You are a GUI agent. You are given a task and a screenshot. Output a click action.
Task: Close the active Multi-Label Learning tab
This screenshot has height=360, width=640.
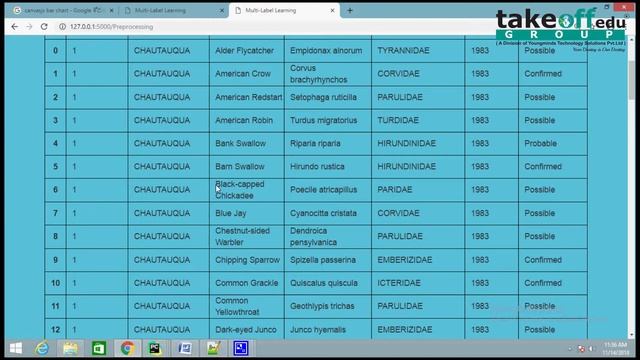click(332, 11)
